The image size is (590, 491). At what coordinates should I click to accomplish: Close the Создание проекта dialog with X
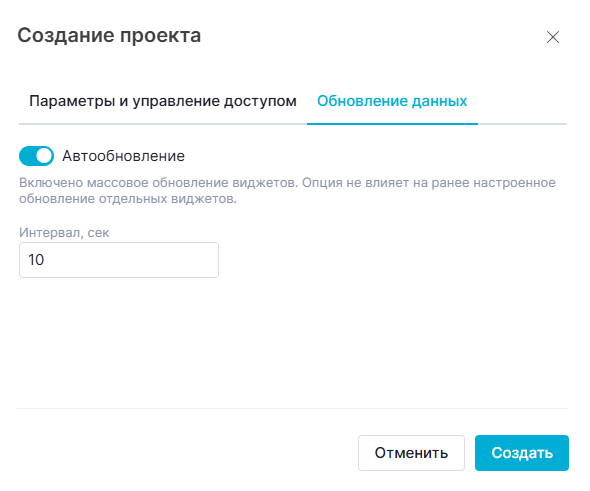[x=553, y=37]
